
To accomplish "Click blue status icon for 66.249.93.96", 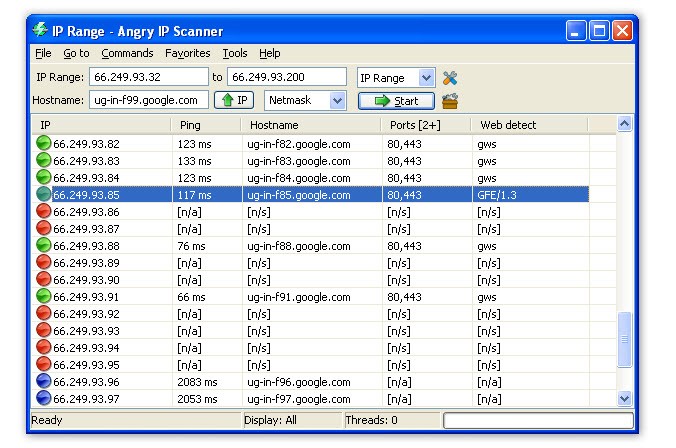I will [x=44, y=381].
